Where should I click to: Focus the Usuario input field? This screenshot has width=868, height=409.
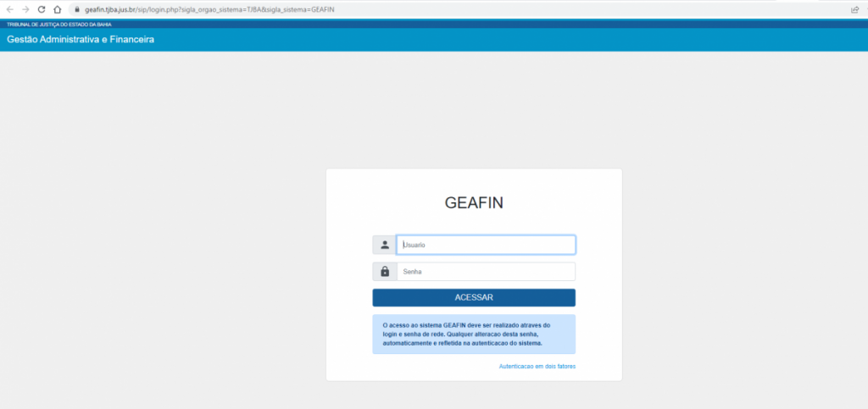pos(486,245)
